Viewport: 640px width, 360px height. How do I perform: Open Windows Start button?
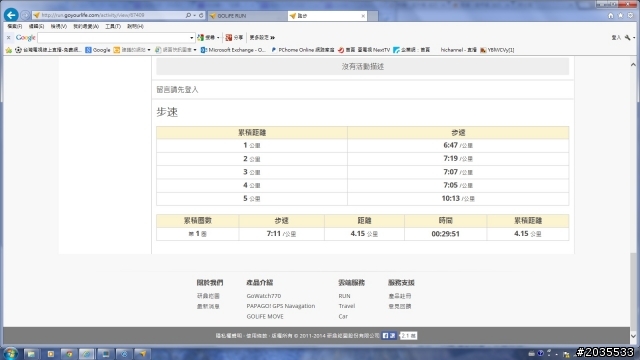[11, 353]
